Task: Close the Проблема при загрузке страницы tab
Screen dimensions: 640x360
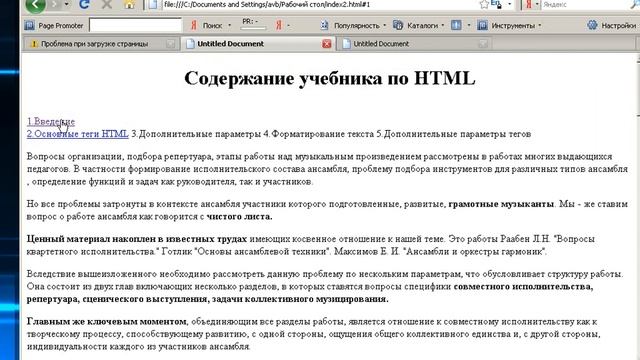Action: (x=171, y=44)
